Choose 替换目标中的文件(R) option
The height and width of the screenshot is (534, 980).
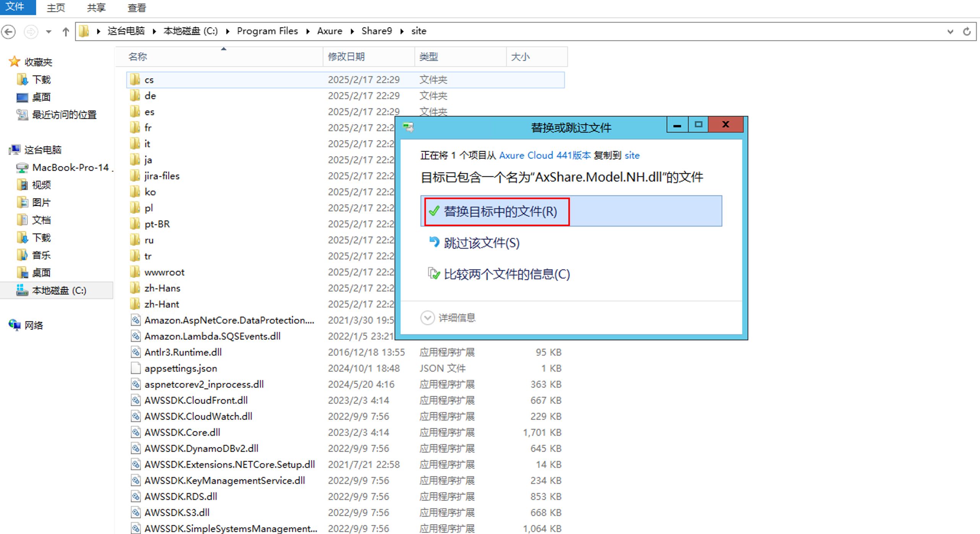[x=500, y=211]
